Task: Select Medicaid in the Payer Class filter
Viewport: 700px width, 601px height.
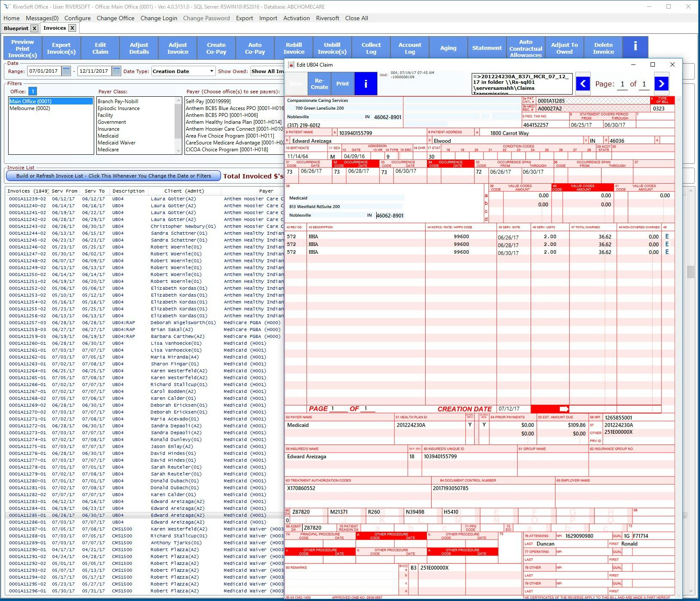Action: [x=108, y=135]
